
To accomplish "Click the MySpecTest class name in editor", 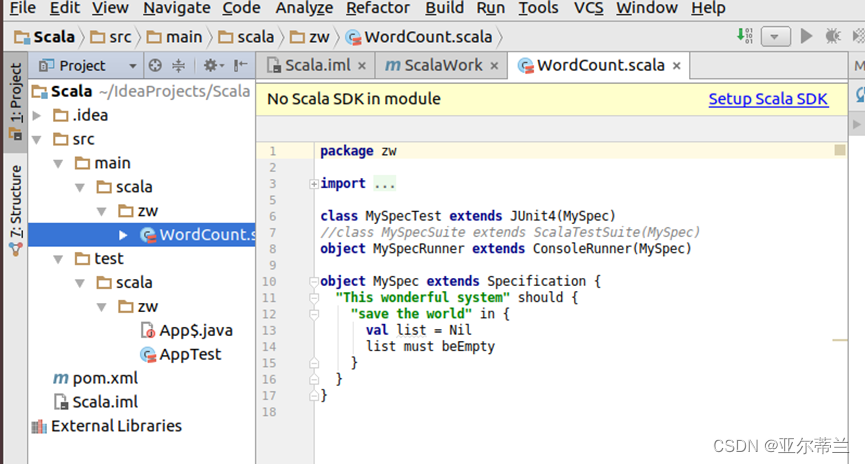I will click(x=403, y=216).
